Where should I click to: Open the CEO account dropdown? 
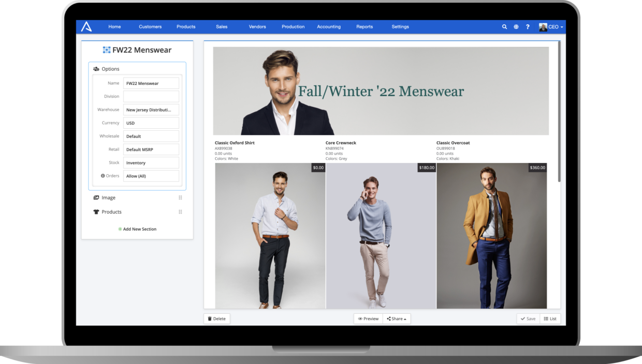click(x=550, y=26)
